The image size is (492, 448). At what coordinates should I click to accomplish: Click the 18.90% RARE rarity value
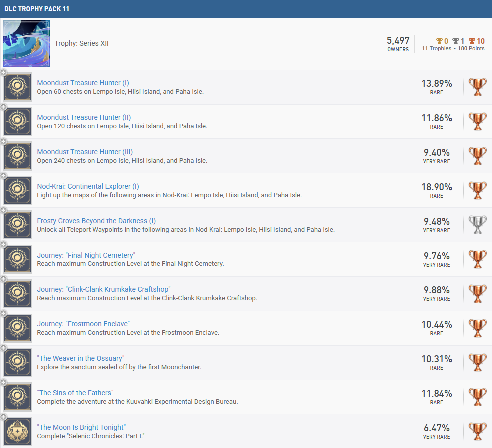point(437,190)
